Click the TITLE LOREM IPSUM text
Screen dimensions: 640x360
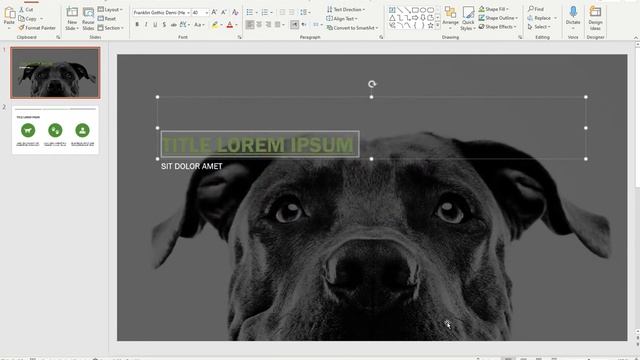pos(258,144)
